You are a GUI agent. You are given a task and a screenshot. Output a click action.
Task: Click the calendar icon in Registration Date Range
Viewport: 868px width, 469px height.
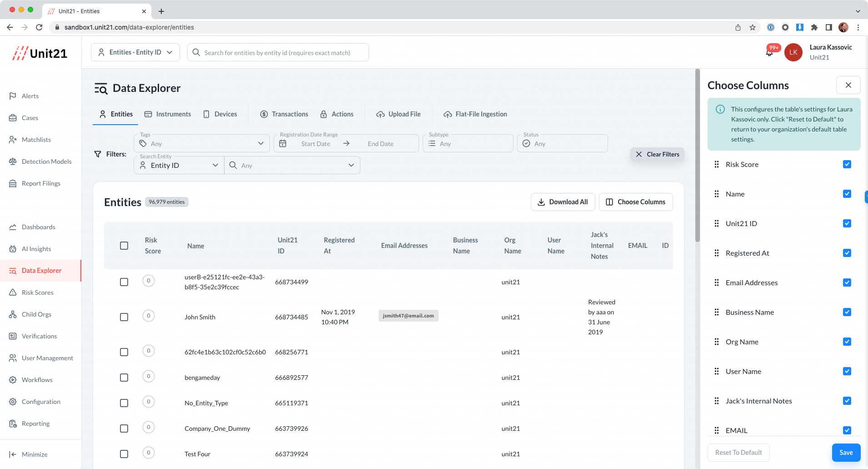(283, 144)
